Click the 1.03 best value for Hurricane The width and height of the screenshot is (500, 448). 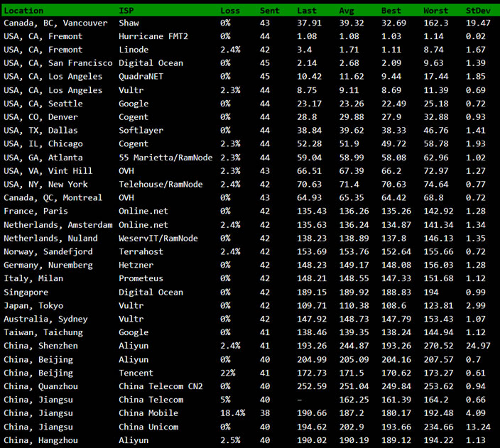click(391, 36)
